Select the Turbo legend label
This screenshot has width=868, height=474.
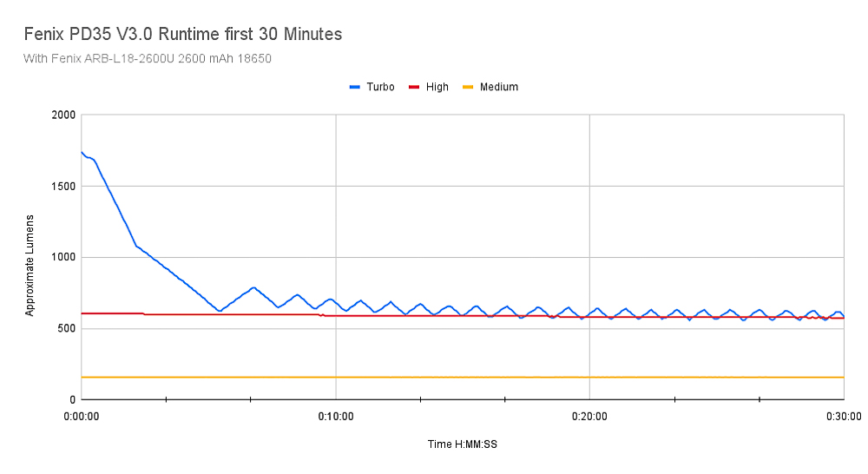click(380, 87)
